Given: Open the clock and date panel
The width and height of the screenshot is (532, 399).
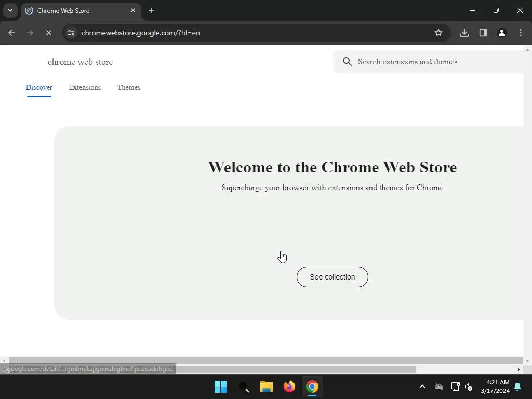Looking at the screenshot, I should (495, 387).
